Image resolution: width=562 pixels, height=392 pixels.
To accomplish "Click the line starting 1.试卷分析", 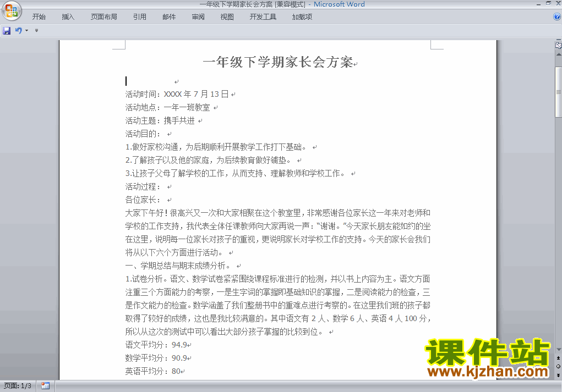I will point(278,279).
